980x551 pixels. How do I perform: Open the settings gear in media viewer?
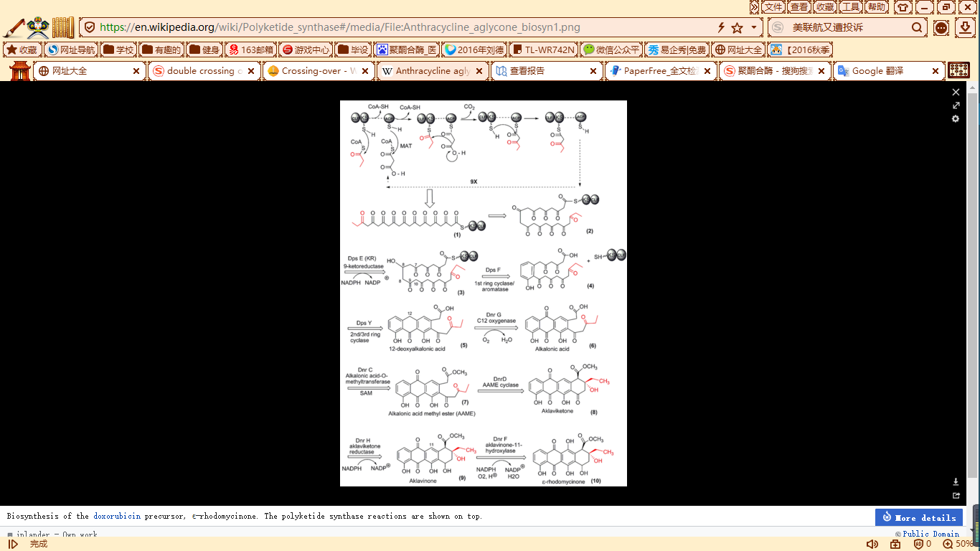[x=956, y=119]
